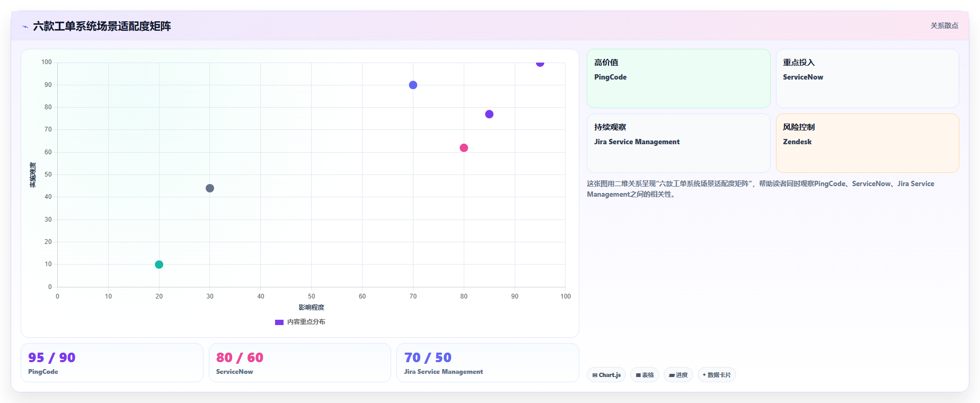This screenshot has height=403, width=980.
Task: Click the Chart.js tag chip
Action: [x=606, y=375]
